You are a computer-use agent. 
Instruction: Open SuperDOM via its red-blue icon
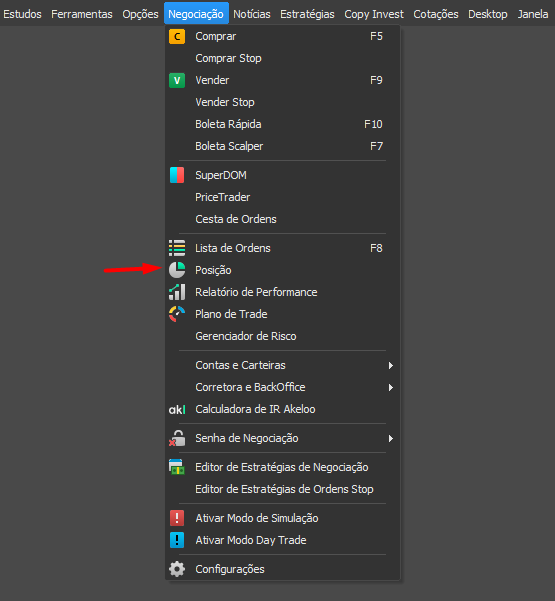(177, 175)
